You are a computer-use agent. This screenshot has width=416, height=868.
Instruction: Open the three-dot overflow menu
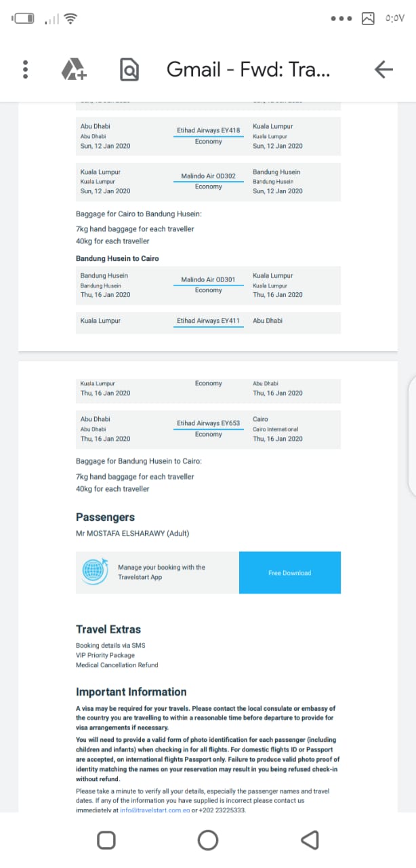click(26, 69)
